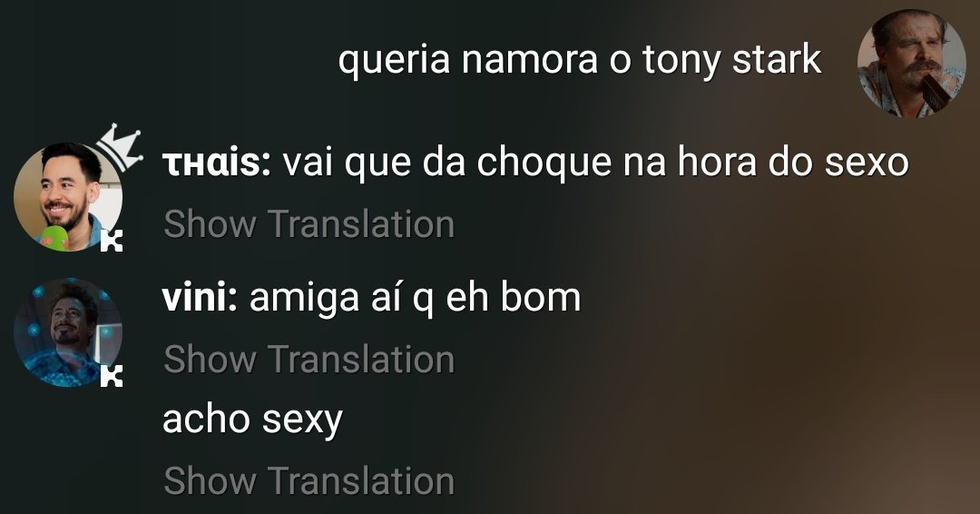Viewport: 980px width, 514px height.
Task: Tap the K badge on Thais's avatar
Action: click(112, 241)
